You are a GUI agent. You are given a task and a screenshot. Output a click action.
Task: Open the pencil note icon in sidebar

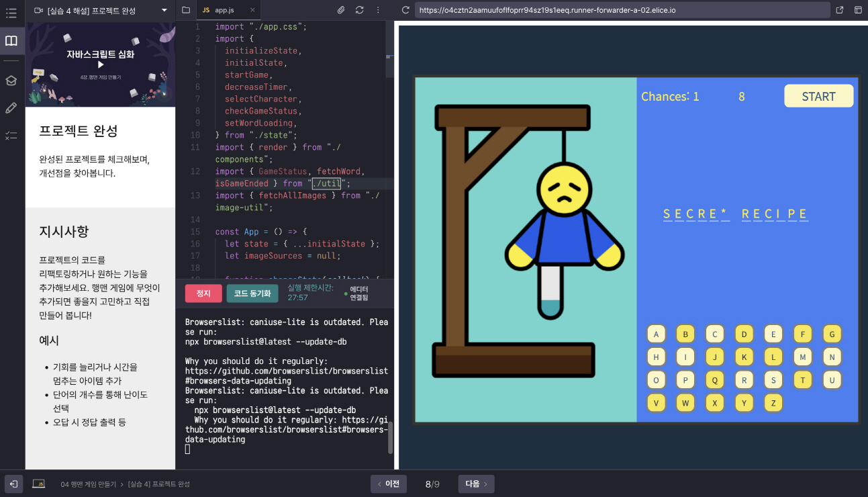(11, 108)
